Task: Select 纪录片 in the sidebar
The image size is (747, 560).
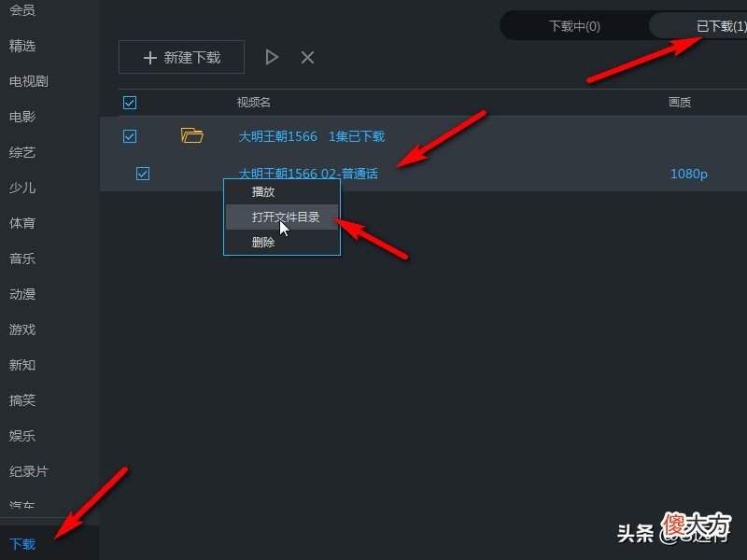Action: [x=29, y=471]
